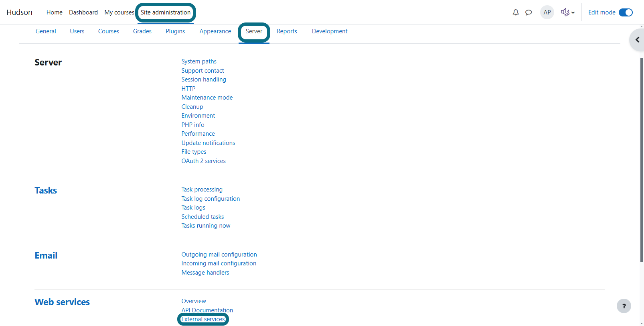Image resolution: width=644 pixels, height=326 pixels.
Task: Open OAuth 2 services link
Action: pos(203,161)
